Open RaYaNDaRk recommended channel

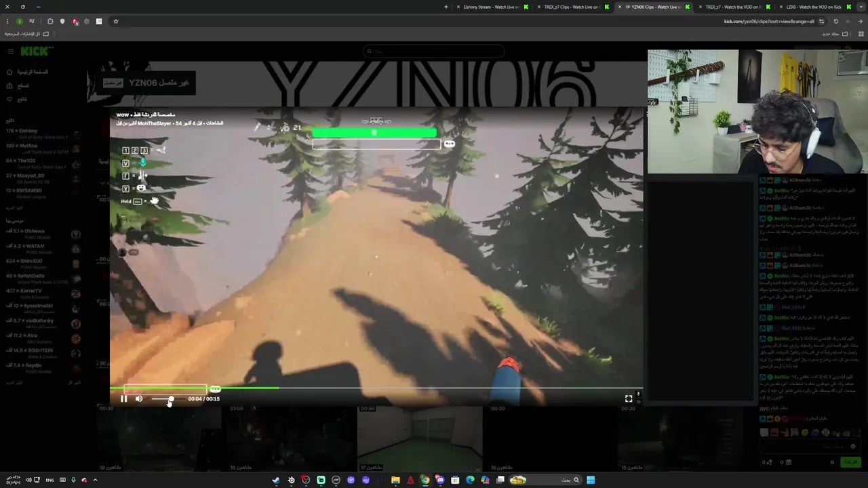(x=42, y=279)
